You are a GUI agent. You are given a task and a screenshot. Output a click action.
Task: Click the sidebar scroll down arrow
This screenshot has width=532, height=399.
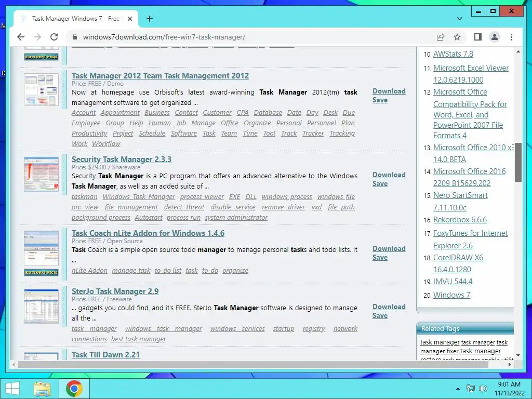coord(518,355)
